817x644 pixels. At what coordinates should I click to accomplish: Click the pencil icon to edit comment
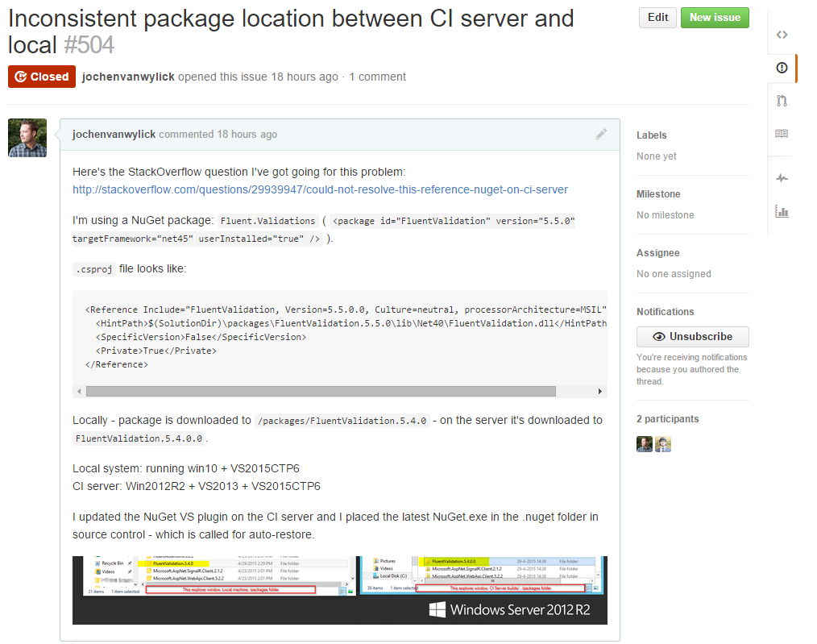[x=601, y=134]
